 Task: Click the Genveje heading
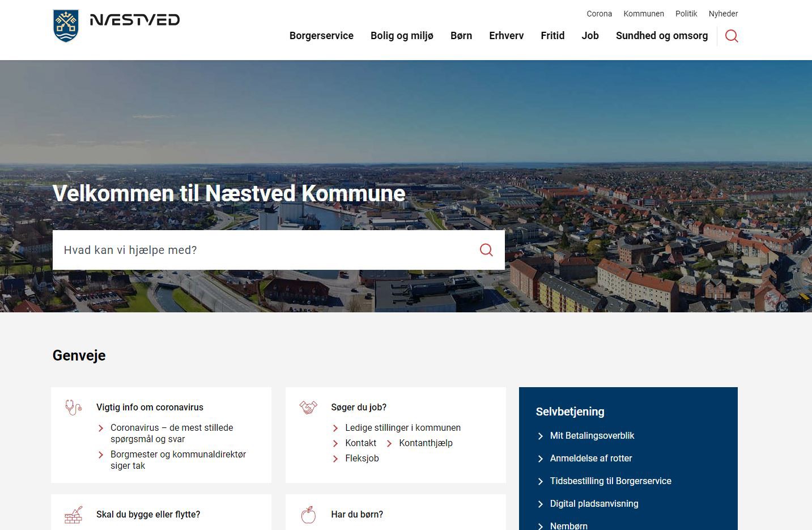click(x=79, y=356)
